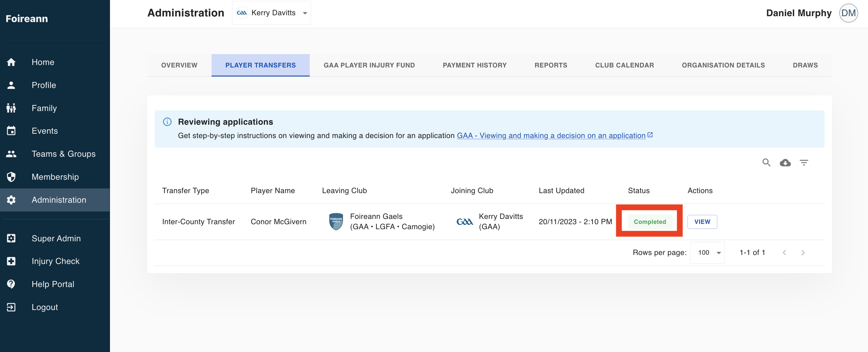This screenshot has width=868, height=352.
Task: Switch to the Draws tab
Action: 805,65
